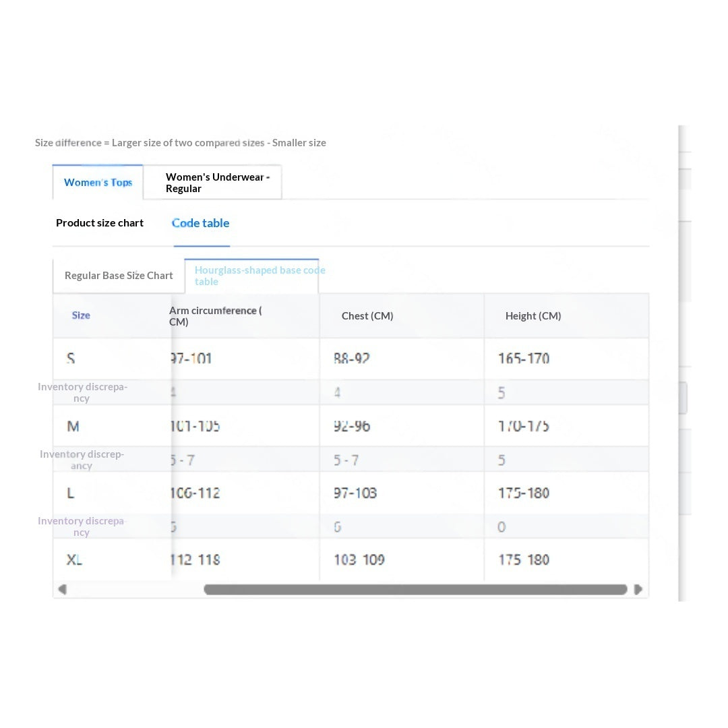Select the L size row
The height and width of the screenshot is (728, 728).
351,493
